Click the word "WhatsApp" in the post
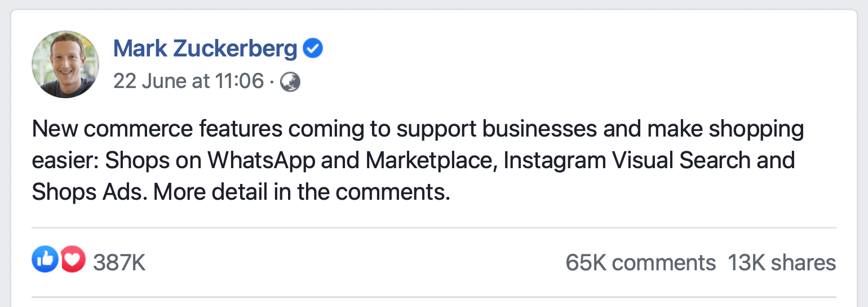The image size is (868, 307). point(262,161)
